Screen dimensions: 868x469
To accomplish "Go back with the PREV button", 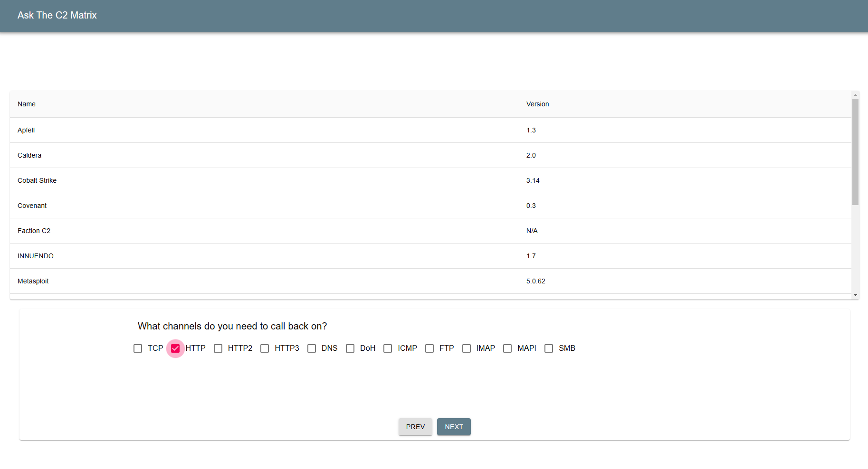I will 415,427.
